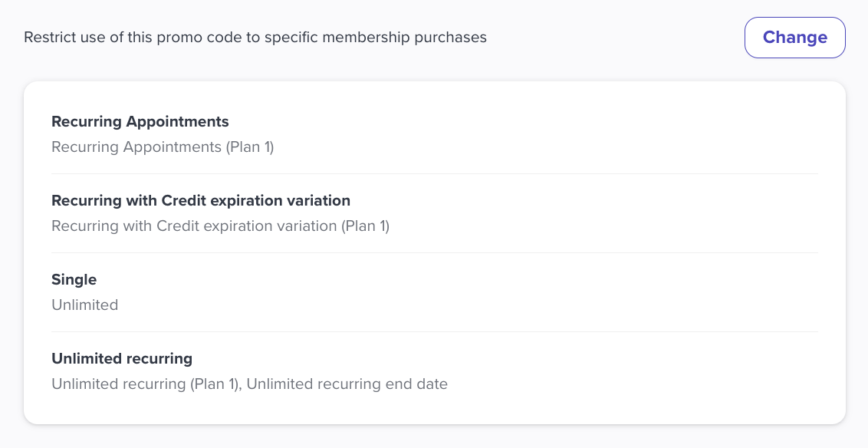
Task: Click the bold "Recurring with Credit expiration variation" heading
Action: point(201,201)
